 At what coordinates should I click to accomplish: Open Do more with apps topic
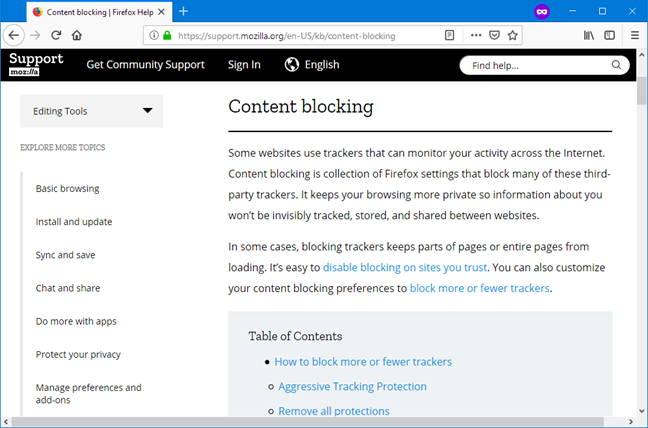pos(76,321)
